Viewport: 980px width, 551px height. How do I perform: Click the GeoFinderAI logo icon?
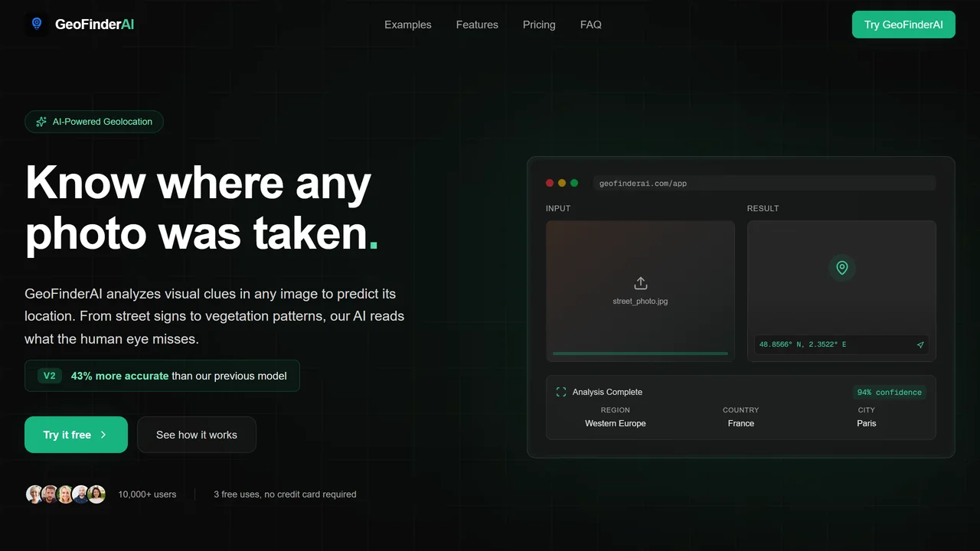point(37,24)
